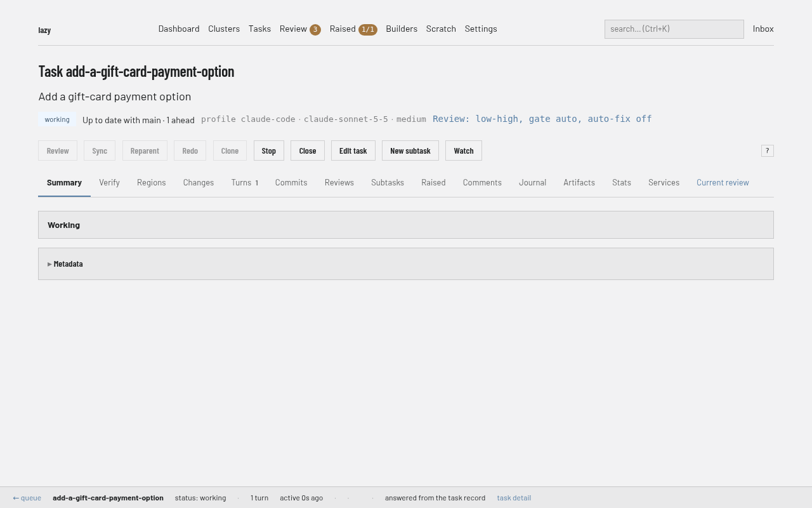Show the Comments tab
The width and height of the screenshot is (812, 508).
coord(482,183)
